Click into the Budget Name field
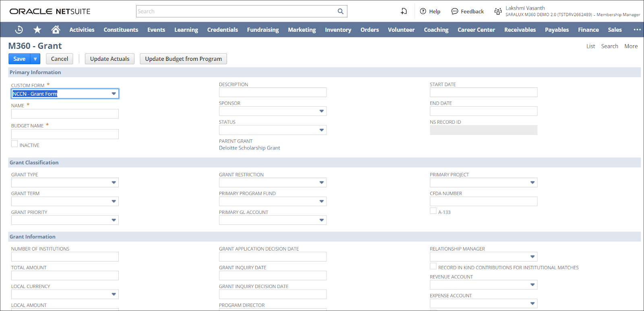The height and width of the screenshot is (311, 644). coord(65,134)
